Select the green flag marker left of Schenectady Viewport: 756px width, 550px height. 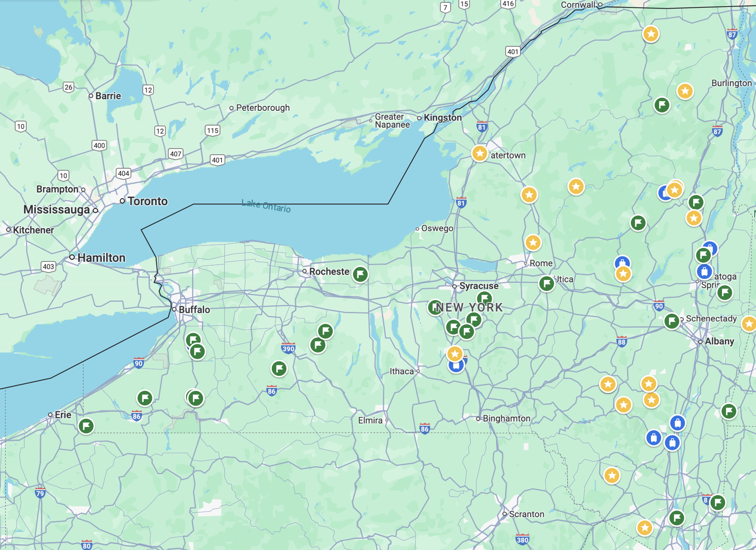672,321
